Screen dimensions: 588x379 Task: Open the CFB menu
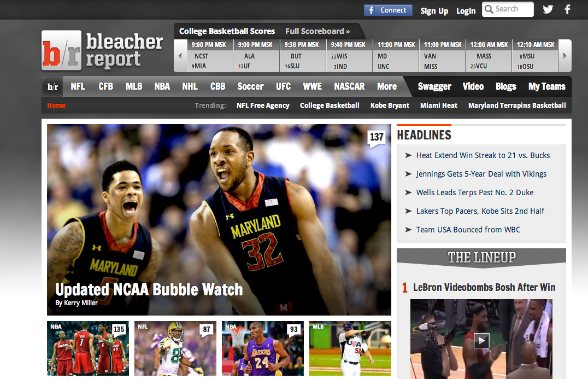pyautogui.click(x=106, y=86)
